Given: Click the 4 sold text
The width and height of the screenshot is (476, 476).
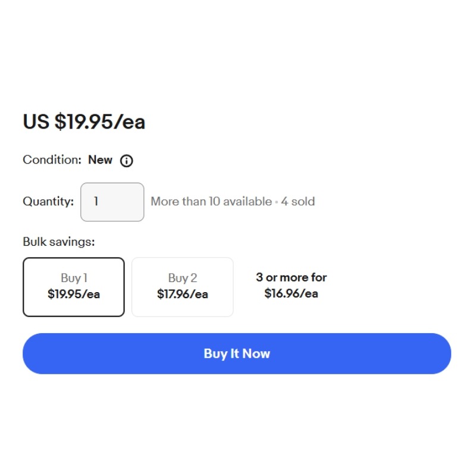Looking at the screenshot, I should 298,201.
